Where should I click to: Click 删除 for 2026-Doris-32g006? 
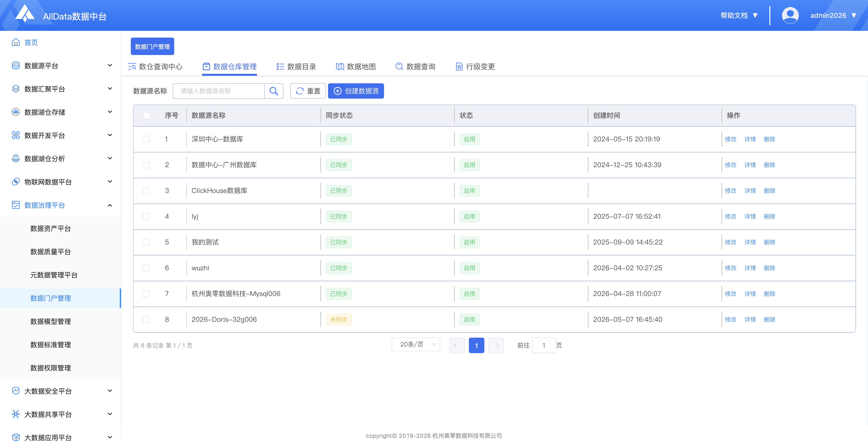coord(770,319)
